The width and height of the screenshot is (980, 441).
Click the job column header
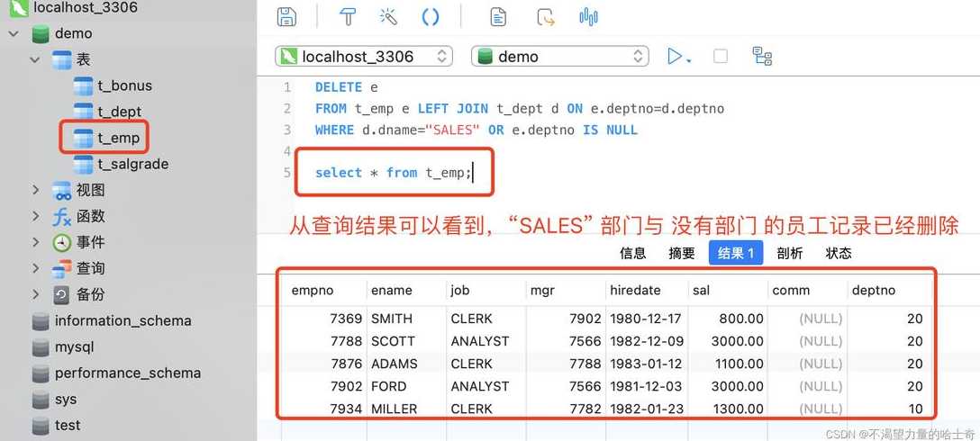[x=486, y=290]
